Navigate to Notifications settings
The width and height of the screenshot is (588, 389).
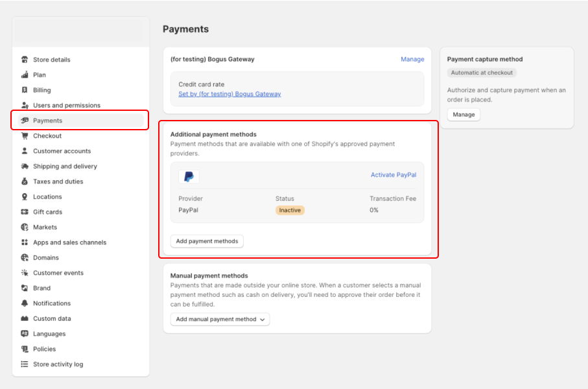[x=52, y=303]
